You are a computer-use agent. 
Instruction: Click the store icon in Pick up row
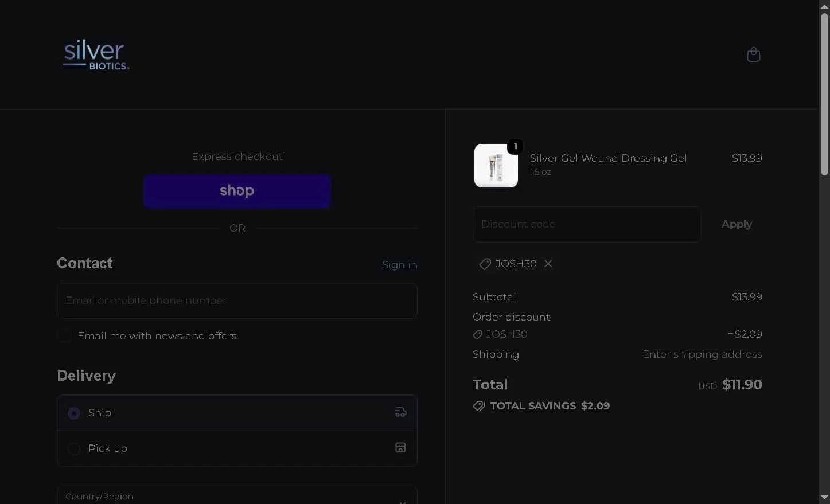(x=400, y=448)
